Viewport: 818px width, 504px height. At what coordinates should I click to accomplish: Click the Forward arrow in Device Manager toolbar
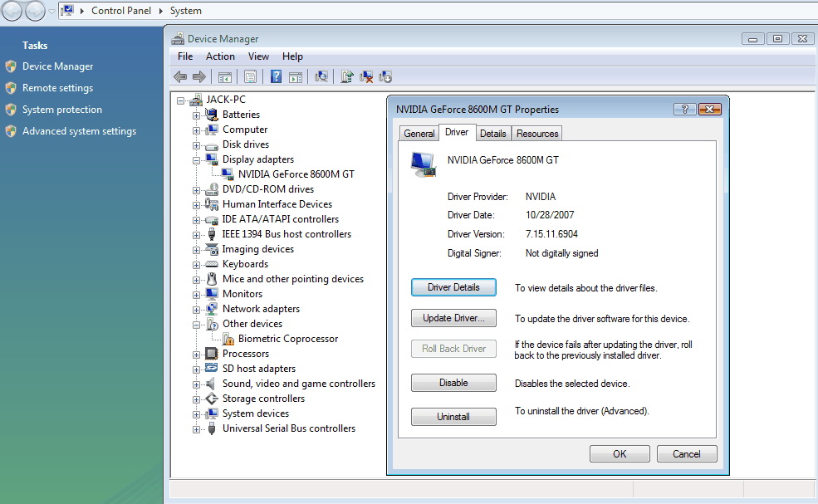click(x=199, y=77)
